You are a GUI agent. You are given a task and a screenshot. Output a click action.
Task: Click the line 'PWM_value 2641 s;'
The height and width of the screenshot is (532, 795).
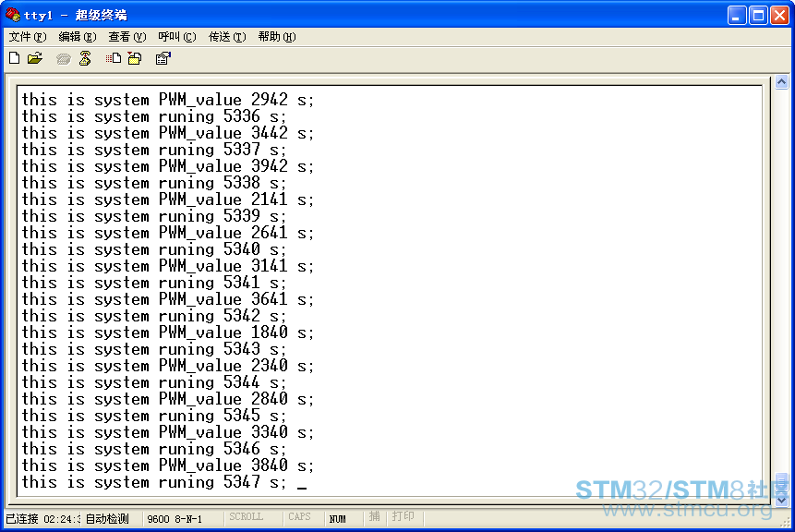click(x=168, y=233)
